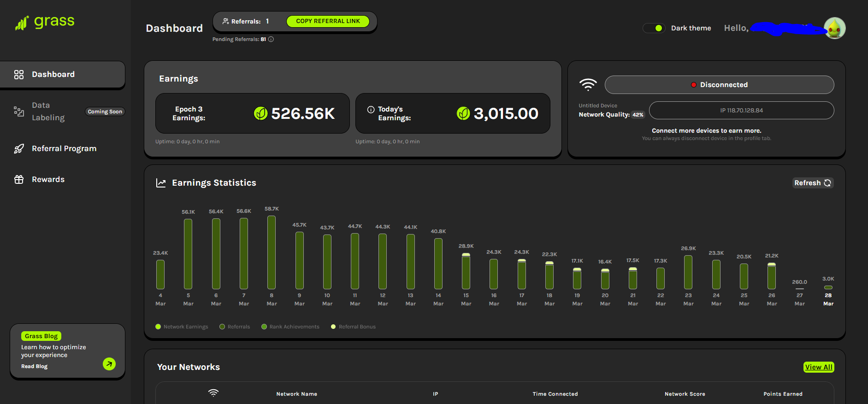Open the Referral Program page
Screen dimensions: 868x404
[x=64, y=149]
